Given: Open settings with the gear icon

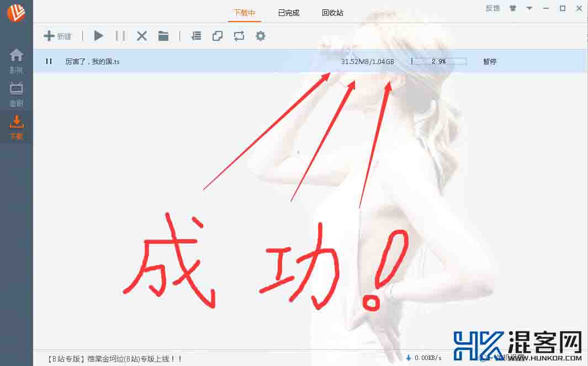Looking at the screenshot, I should (260, 36).
